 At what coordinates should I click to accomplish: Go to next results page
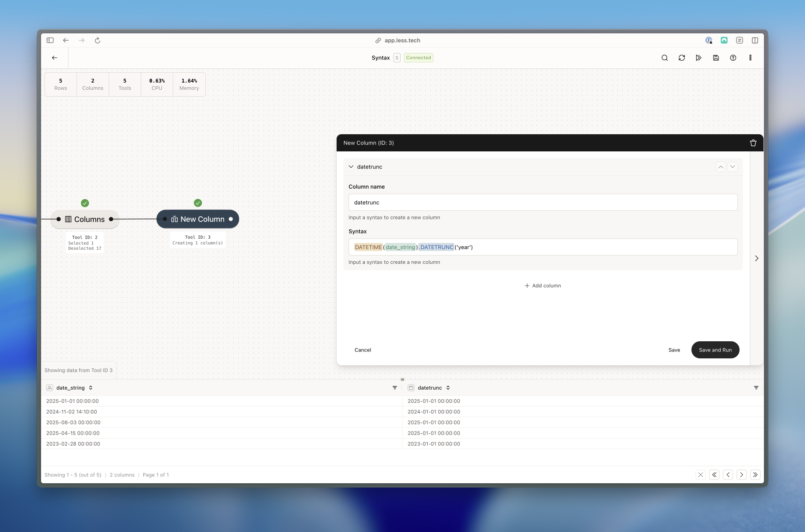pyautogui.click(x=742, y=475)
